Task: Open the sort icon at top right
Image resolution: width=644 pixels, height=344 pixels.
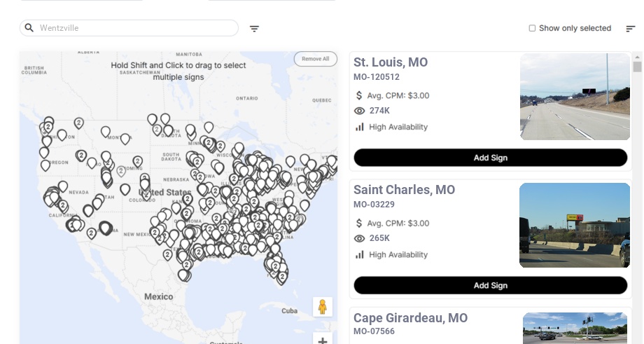Action: click(631, 28)
